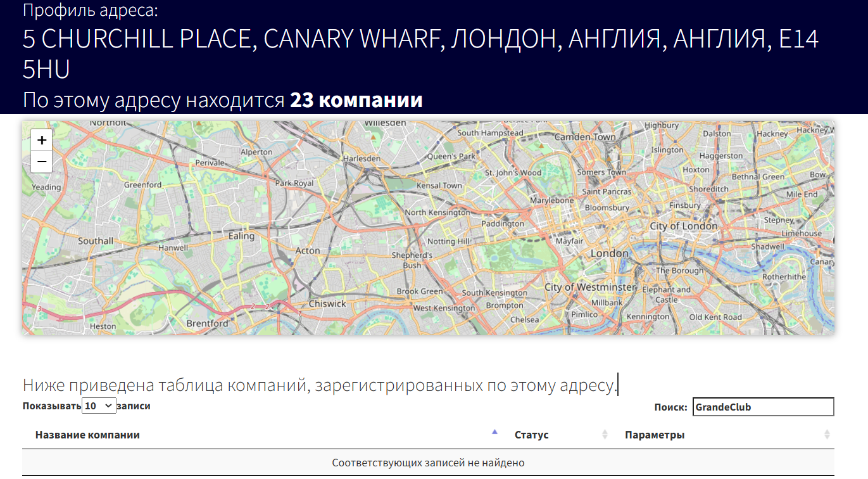This screenshot has width=868, height=479.
Task: Click 'Bloomsbury' label on the map
Action: click(x=607, y=207)
